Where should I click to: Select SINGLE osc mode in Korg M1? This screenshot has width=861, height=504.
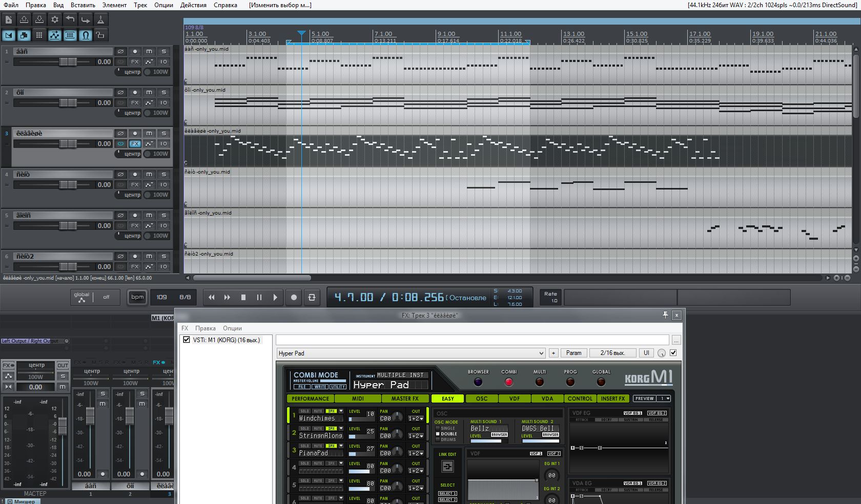coord(438,428)
